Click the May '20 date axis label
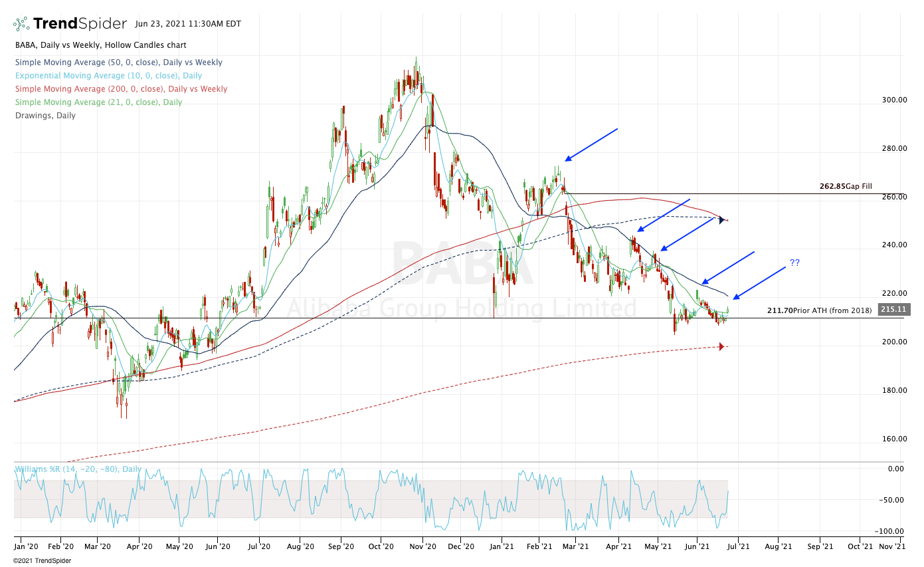The height and width of the screenshot is (567, 924). coord(179,547)
